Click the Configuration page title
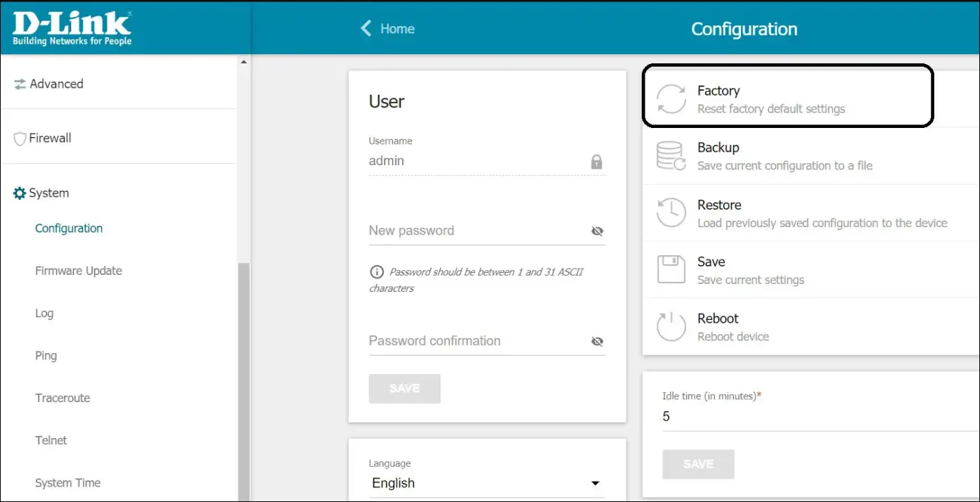Viewport: 980px width, 502px height. coord(744,29)
